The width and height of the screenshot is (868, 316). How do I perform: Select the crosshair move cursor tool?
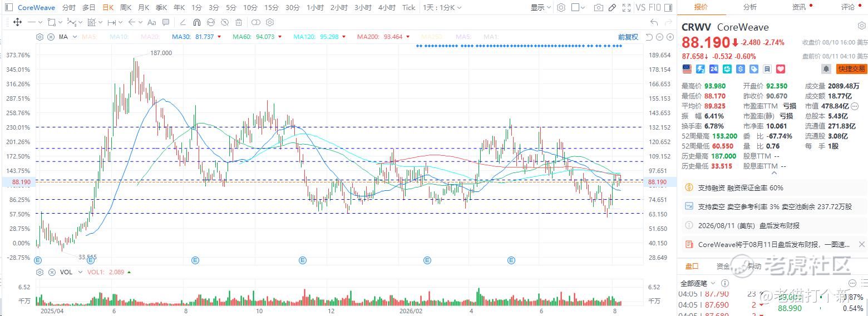[17, 22]
